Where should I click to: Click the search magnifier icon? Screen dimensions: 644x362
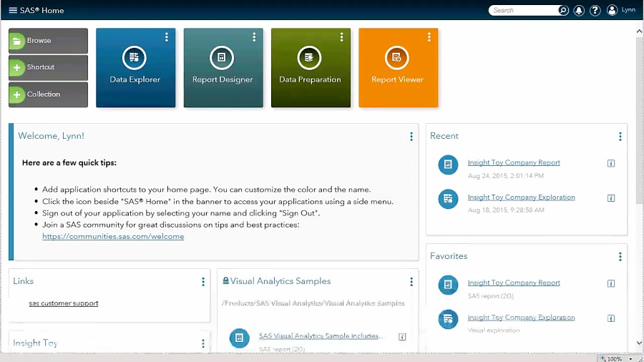(x=563, y=10)
